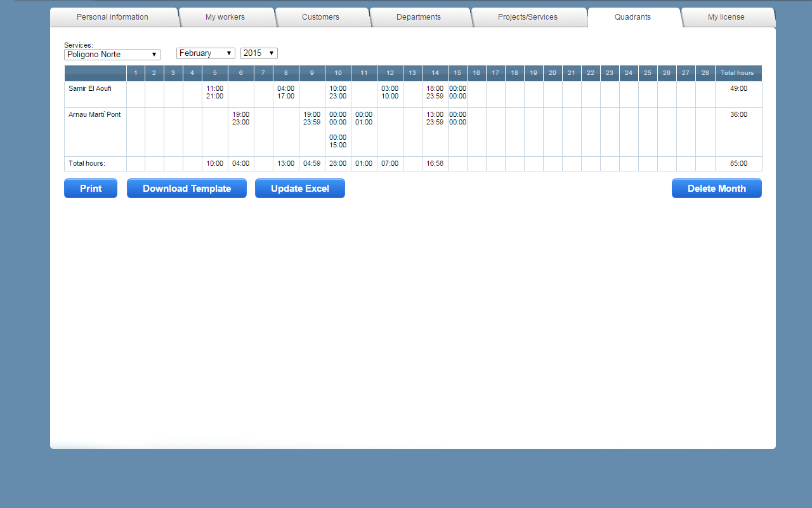Click Arnau's total hours 36:00
Screen dimensions: 812x508
click(x=738, y=114)
